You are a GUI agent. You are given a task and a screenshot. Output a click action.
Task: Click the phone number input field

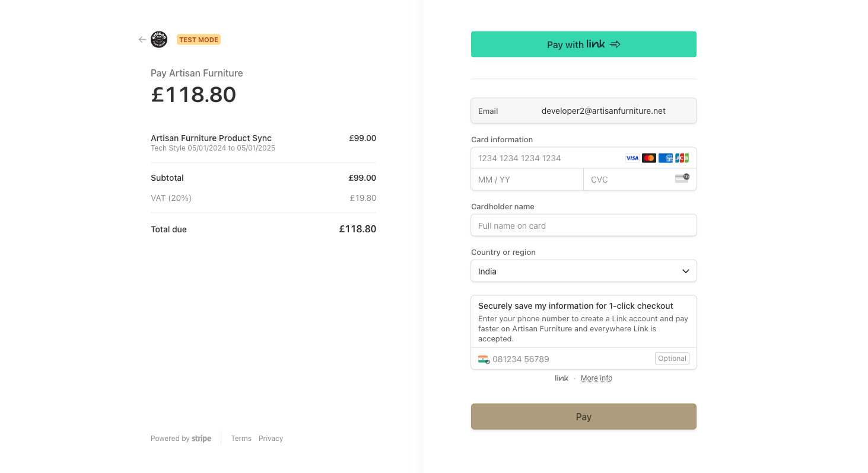(x=570, y=359)
